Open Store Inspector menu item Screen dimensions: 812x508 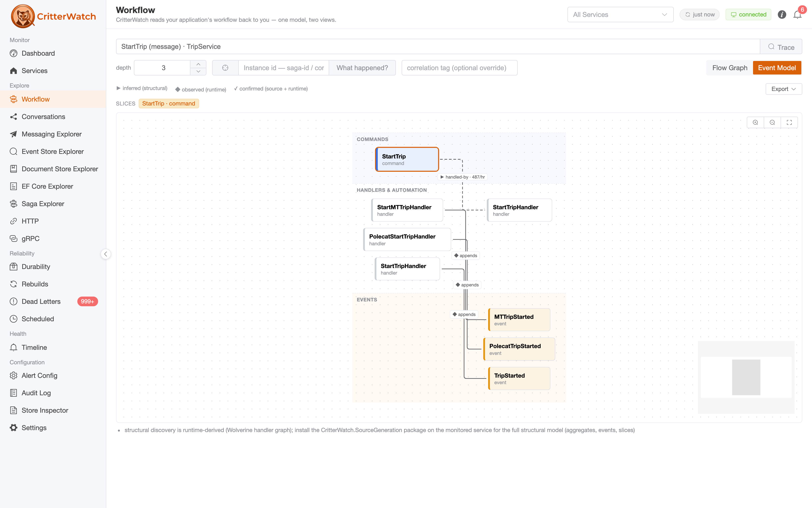click(53, 411)
